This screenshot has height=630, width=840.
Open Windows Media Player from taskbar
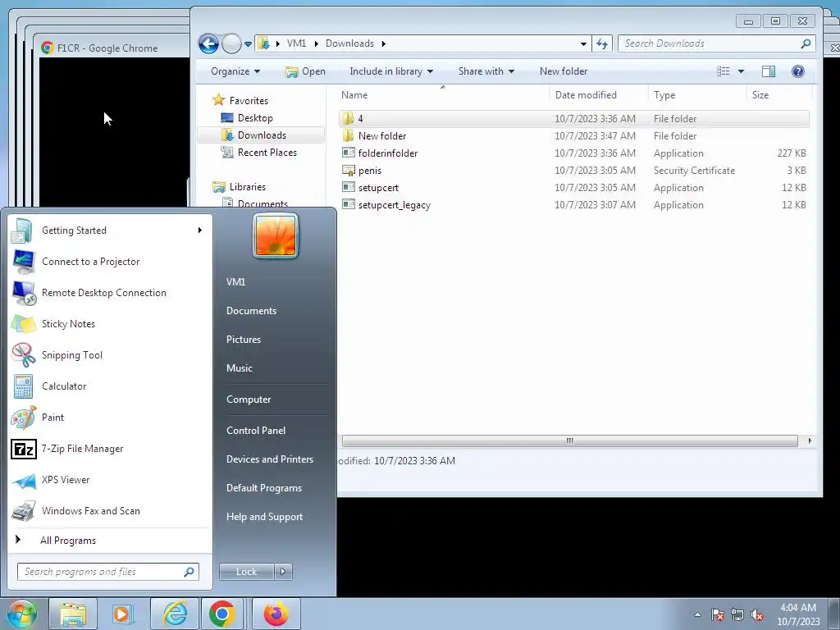(123, 614)
